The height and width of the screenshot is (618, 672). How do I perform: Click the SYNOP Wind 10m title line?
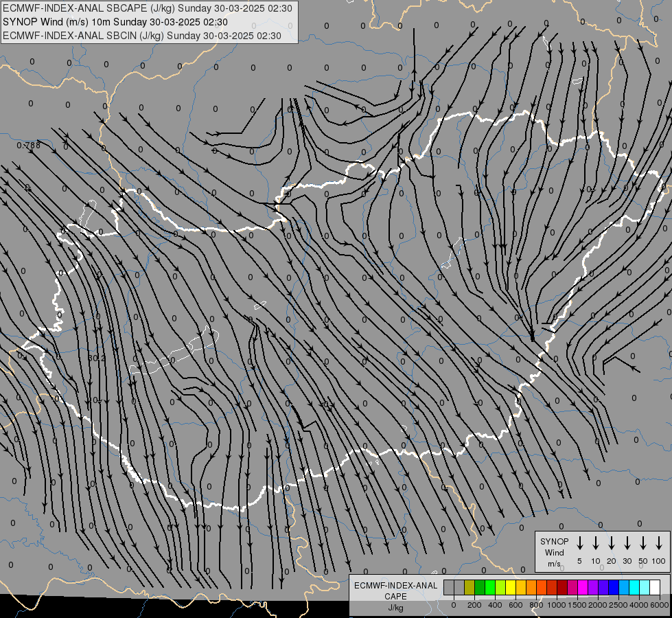(x=115, y=22)
